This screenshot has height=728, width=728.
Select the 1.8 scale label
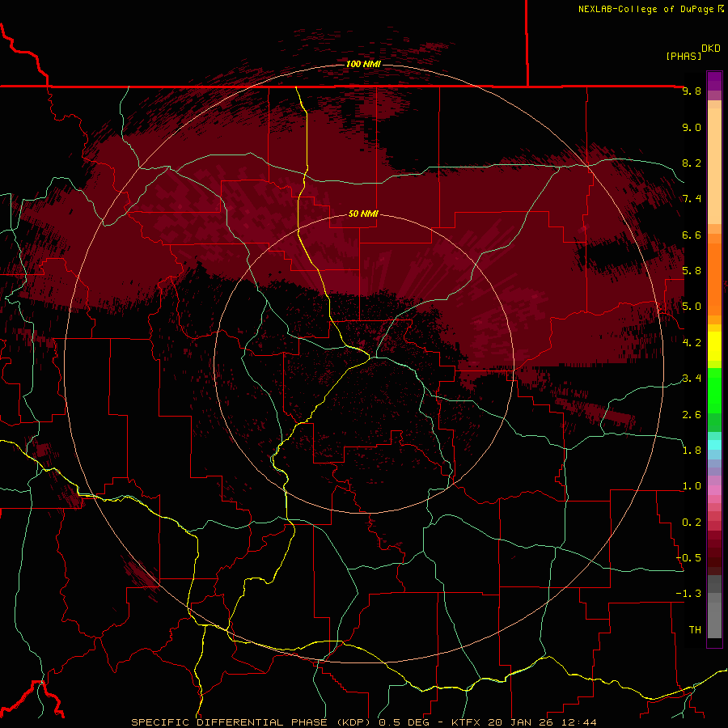coord(692,451)
